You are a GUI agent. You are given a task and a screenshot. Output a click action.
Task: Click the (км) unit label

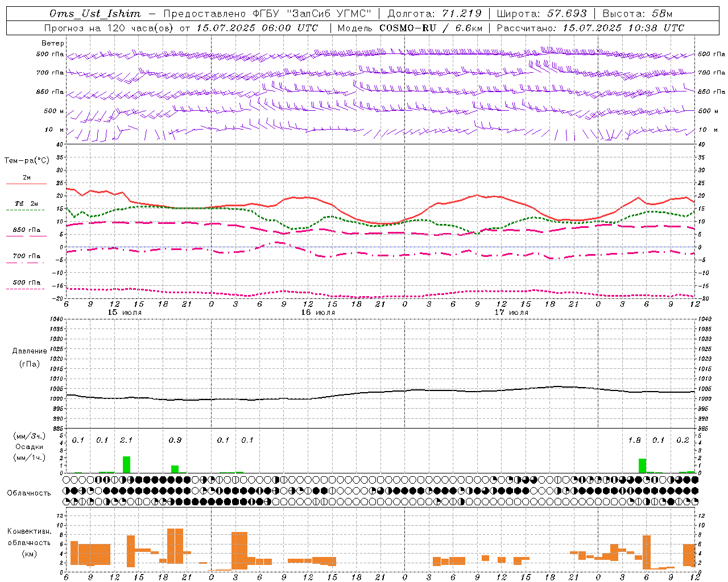click(29, 554)
